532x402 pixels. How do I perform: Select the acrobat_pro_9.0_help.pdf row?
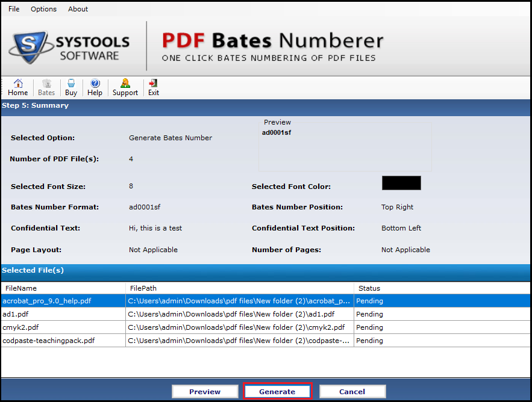[x=266, y=301]
